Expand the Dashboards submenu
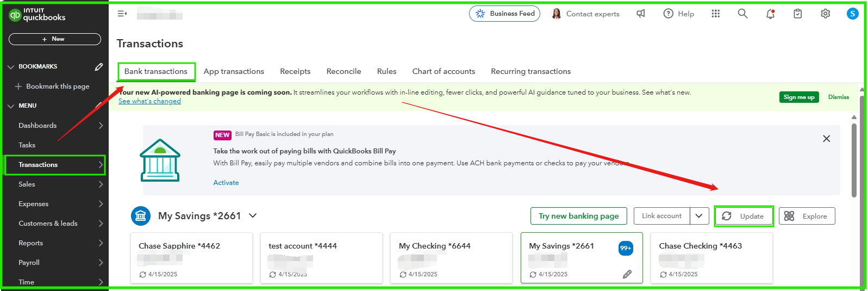Image resolution: width=868 pixels, height=291 pixels. tap(101, 126)
